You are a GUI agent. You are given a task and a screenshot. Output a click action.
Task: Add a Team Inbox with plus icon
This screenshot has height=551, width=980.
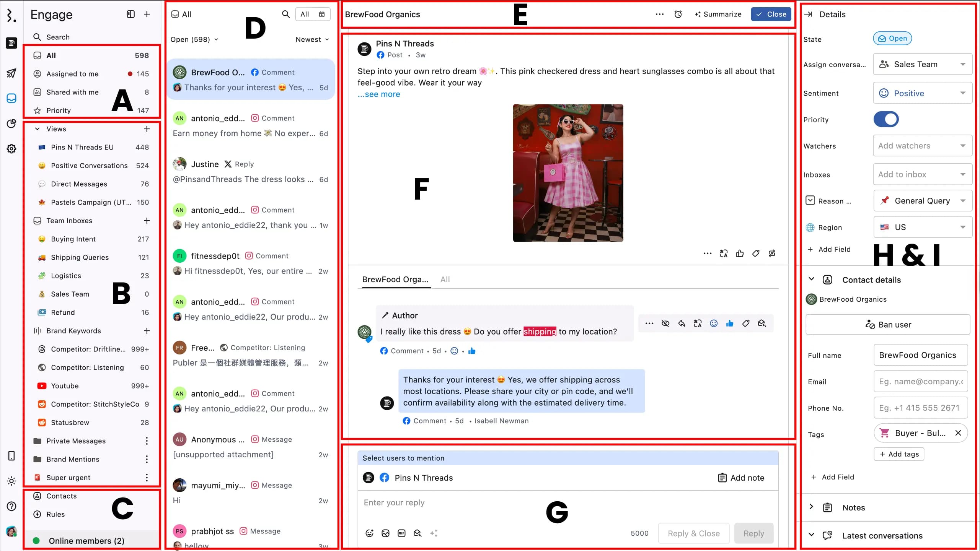(147, 221)
